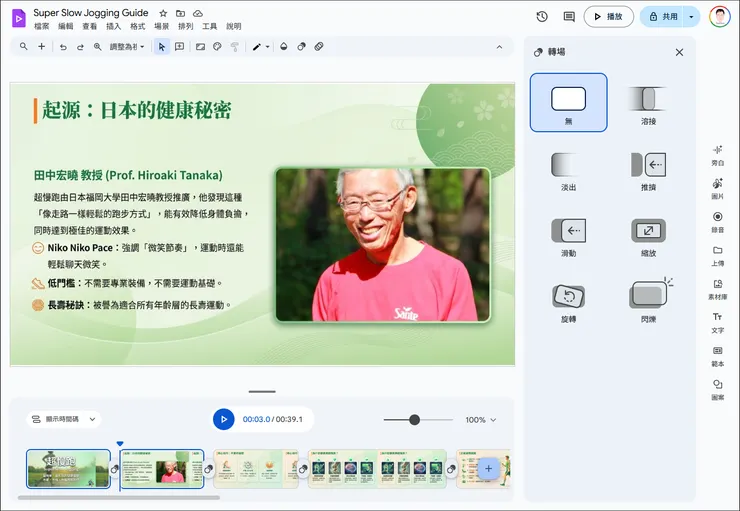Open the comments panel icon
The width and height of the screenshot is (740, 511).
pyautogui.click(x=569, y=17)
